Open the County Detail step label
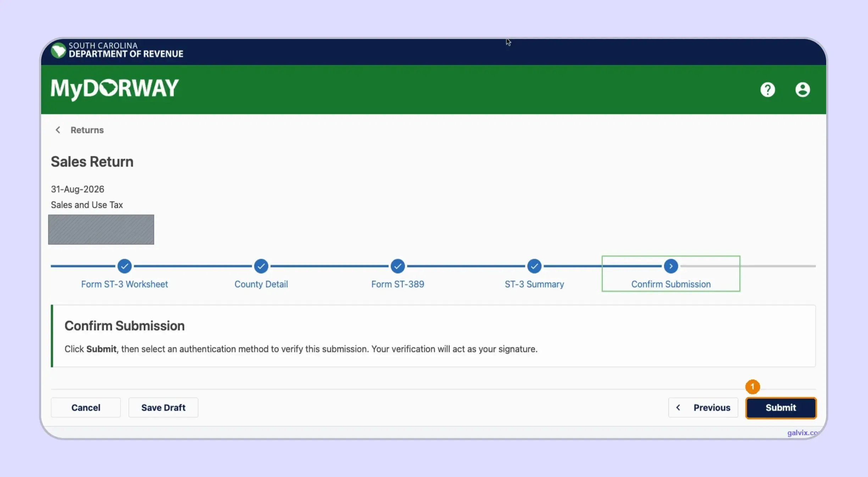 click(261, 284)
